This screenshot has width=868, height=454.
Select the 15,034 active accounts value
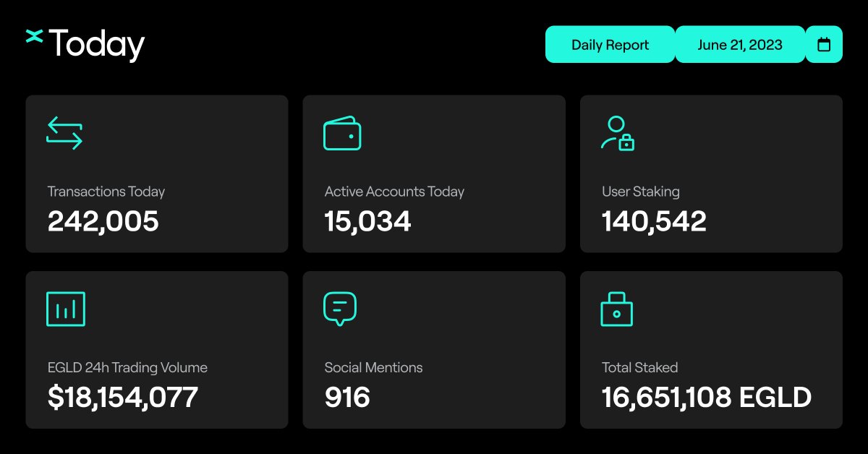coord(368,221)
